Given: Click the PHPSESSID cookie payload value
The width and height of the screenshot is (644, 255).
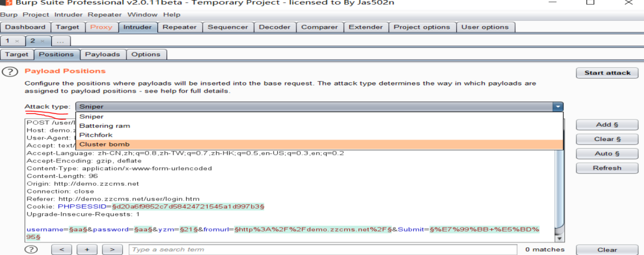Looking at the screenshot, I should [x=188, y=207].
